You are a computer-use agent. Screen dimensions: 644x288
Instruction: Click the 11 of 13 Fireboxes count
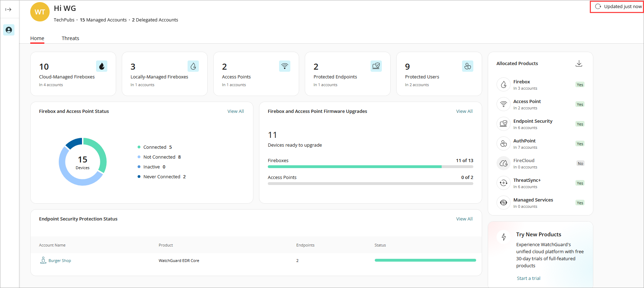(x=465, y=160)
